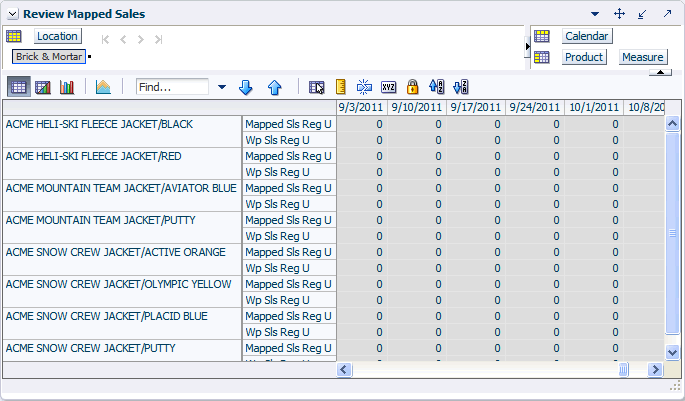Open the Measure dimension button
Image resolution: width=685 pixels, height=401 pixels.
[x=643, y=57]
